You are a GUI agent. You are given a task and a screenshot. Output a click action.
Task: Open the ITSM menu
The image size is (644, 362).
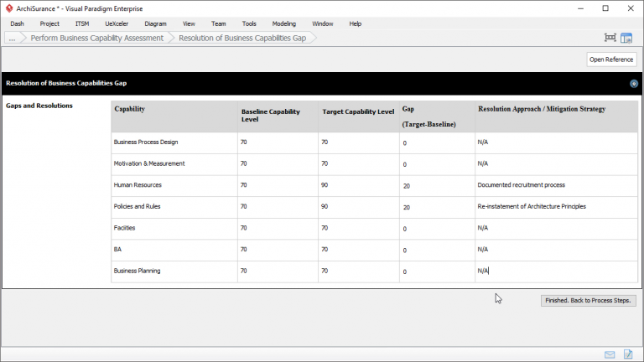pyautogui.click(x=82, y=23)
